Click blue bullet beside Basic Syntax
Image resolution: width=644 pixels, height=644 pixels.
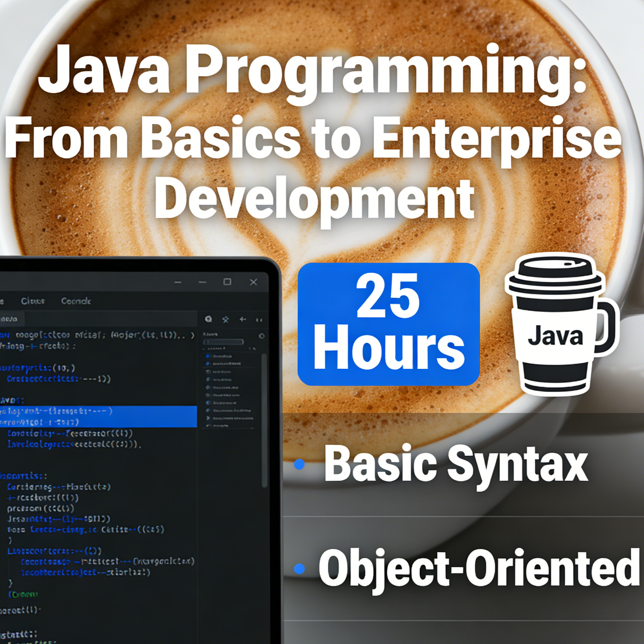[x=300, y=464]
